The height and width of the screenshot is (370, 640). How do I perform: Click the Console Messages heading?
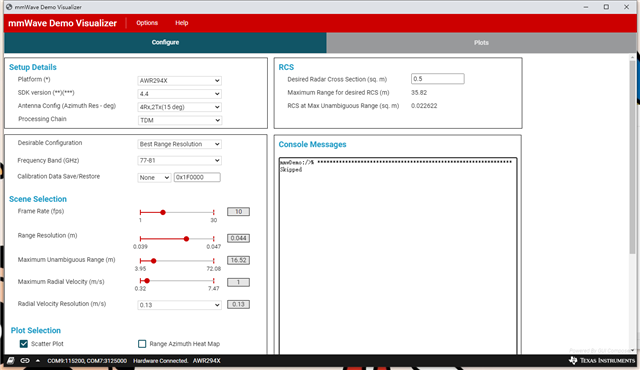[x=312, y=144]
